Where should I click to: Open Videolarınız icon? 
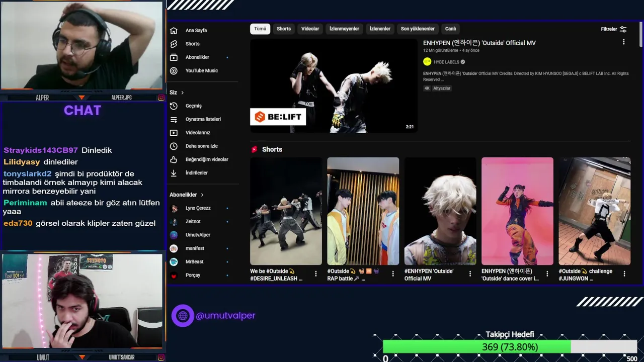tap(174, 133)
